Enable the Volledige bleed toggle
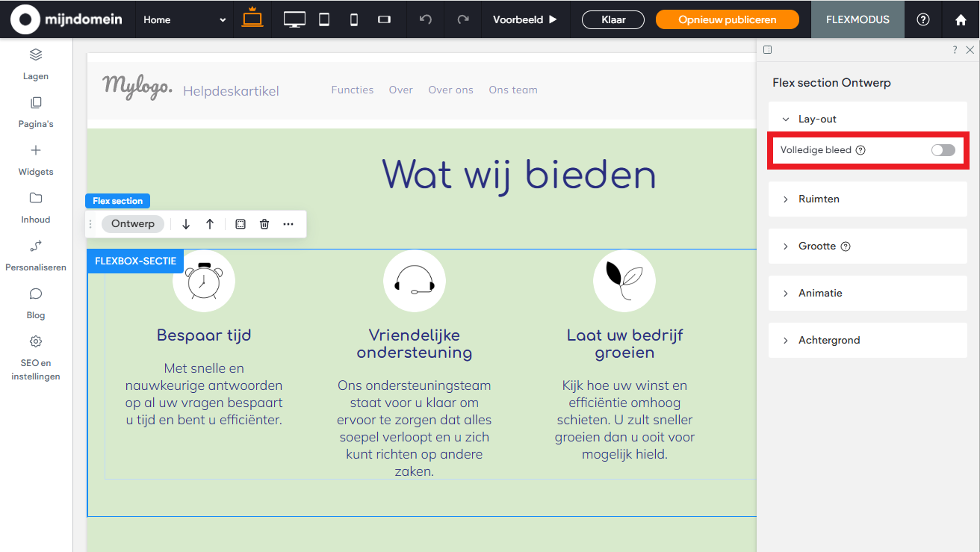This screenshot has height=552, width=980. [x=943, y=149]
